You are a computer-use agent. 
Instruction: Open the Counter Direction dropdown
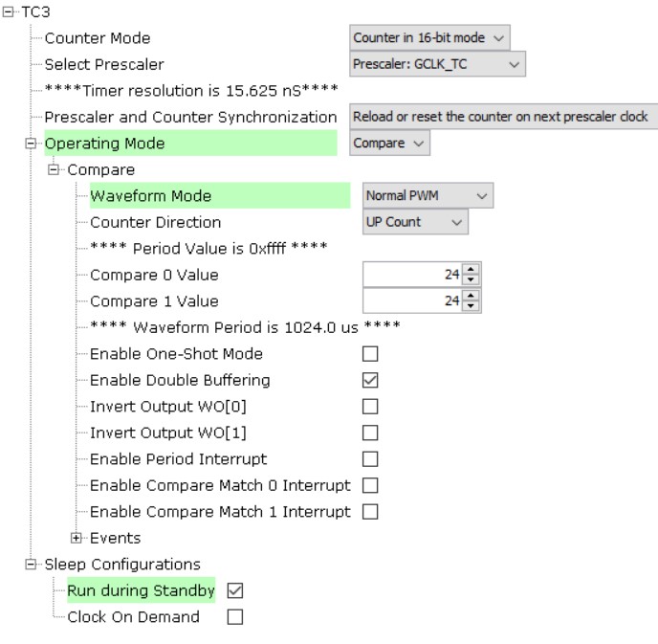coord(415,222)
